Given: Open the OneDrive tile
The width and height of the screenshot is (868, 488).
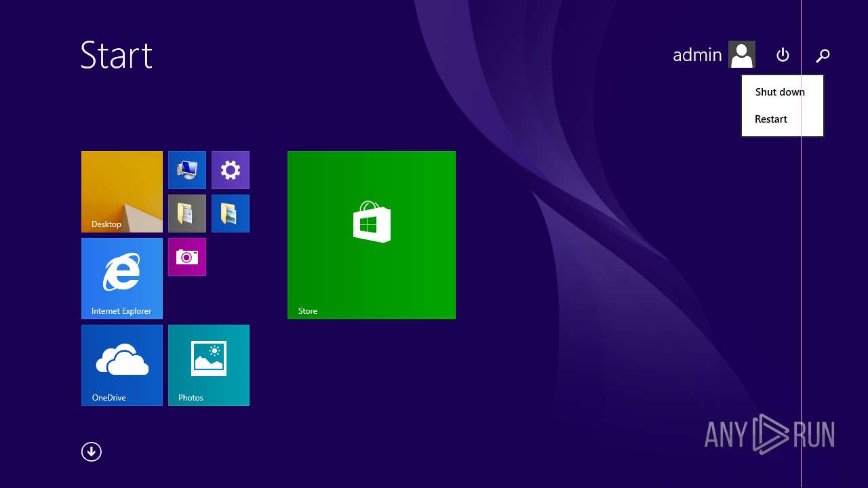Looking at the screenshot, I should tap(122, 365).
